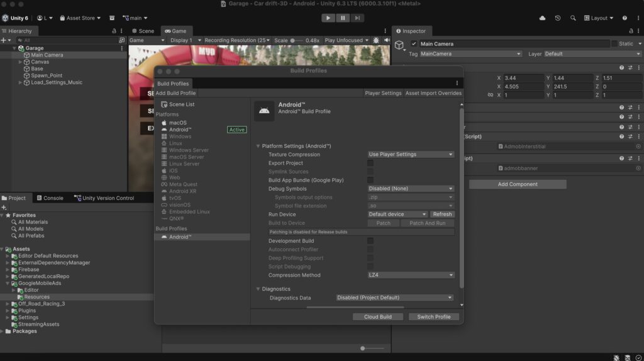Image resolution: width=644 pixels, height=361 pixels.
Task: Open the Game view options menu
Action: [385, 31]
